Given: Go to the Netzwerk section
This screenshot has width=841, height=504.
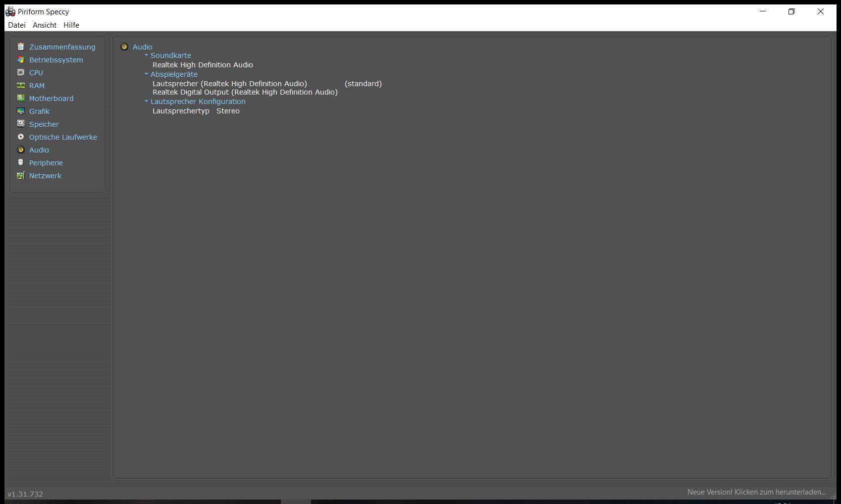Looking at the screenshot, I should (x=46, y=176).
